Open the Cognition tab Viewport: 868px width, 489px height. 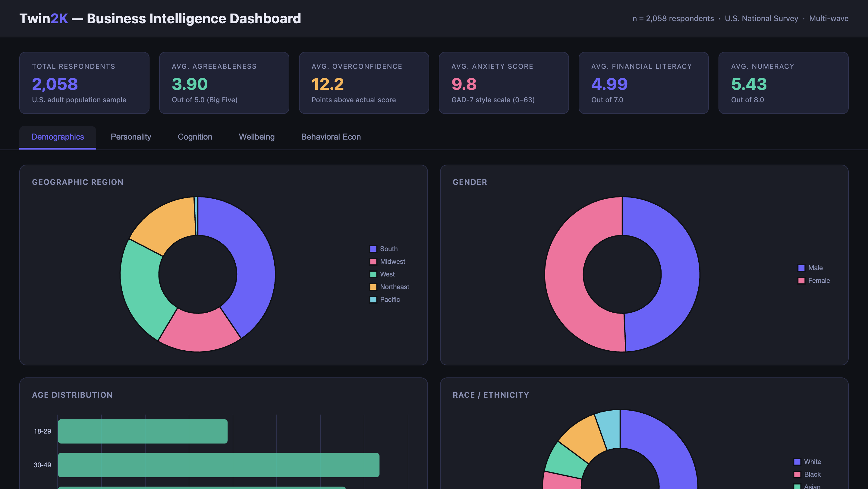[x=195, y=137]
